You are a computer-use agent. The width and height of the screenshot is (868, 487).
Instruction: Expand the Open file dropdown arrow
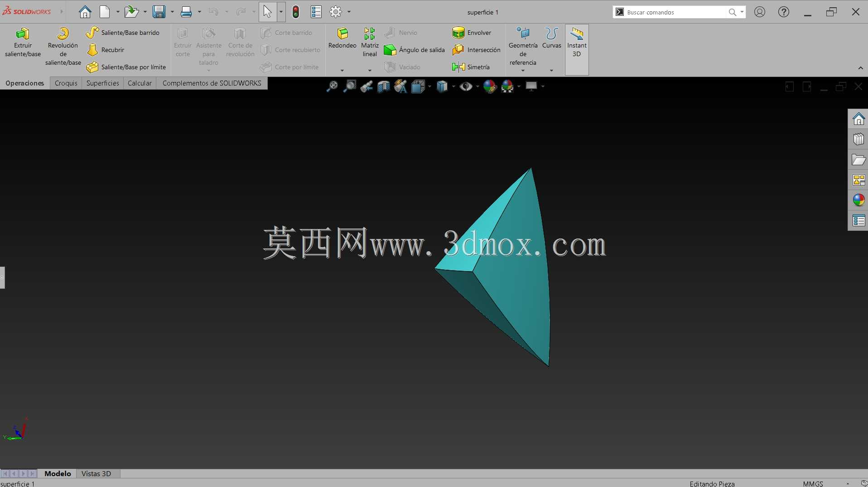click(x=145, y=12)
